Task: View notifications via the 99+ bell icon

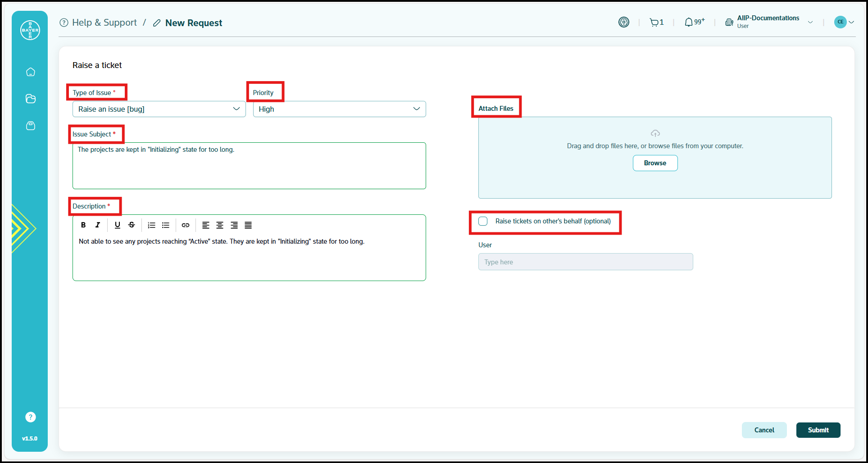Action: click(x=693, y=22)
